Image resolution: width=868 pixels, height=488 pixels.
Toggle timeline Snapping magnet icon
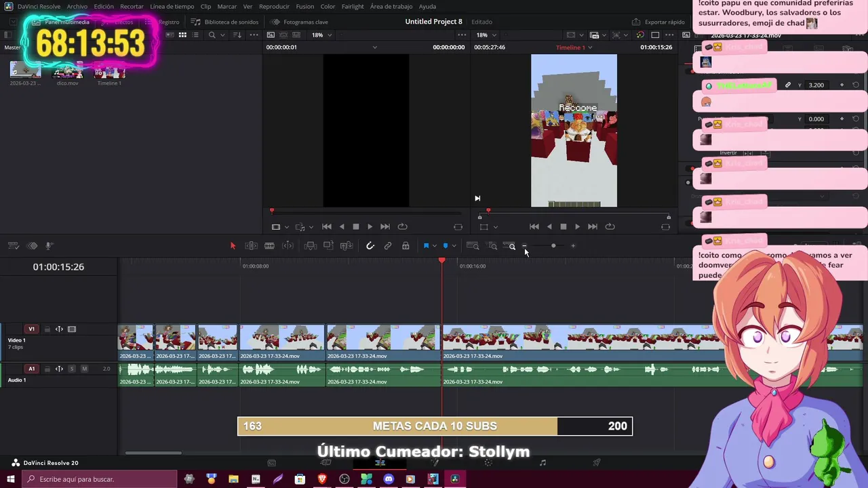(370, 245)
